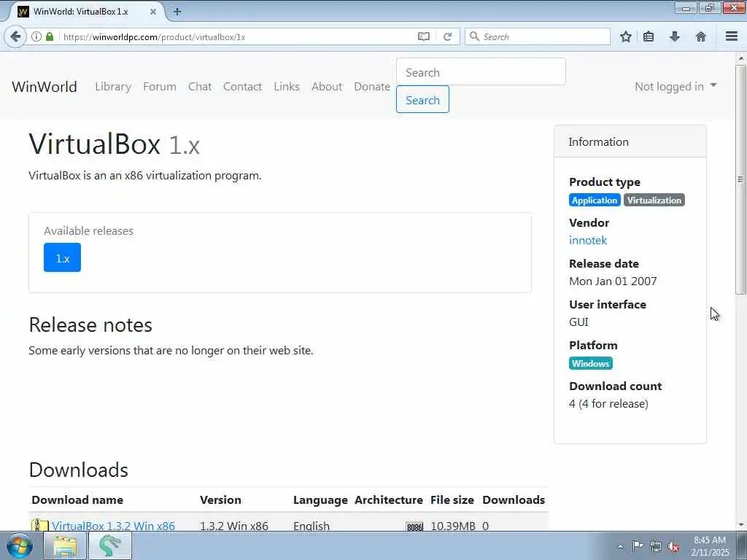Reload the page with the refresh icon
This screenshot has height=560, width=747.
[447, 36]
